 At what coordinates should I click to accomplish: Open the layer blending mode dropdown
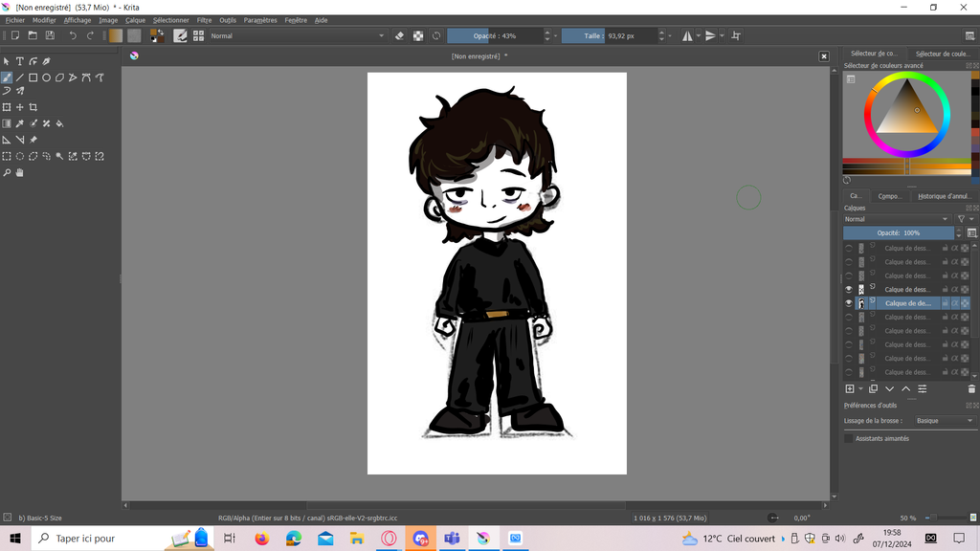896,219
